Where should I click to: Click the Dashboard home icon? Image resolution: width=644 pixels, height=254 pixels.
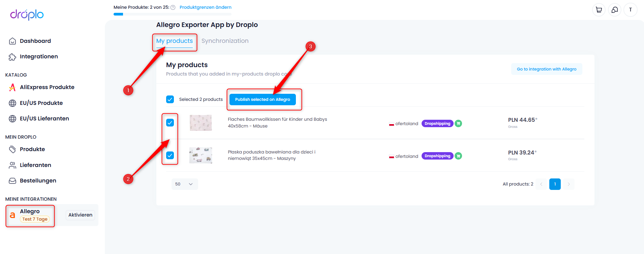coord(12,41)
